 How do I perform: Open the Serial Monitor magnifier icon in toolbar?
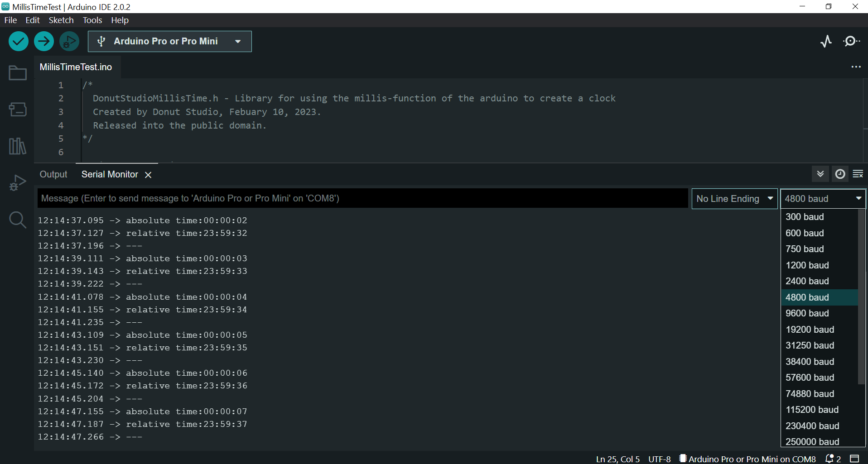click(x=852, y=41)
